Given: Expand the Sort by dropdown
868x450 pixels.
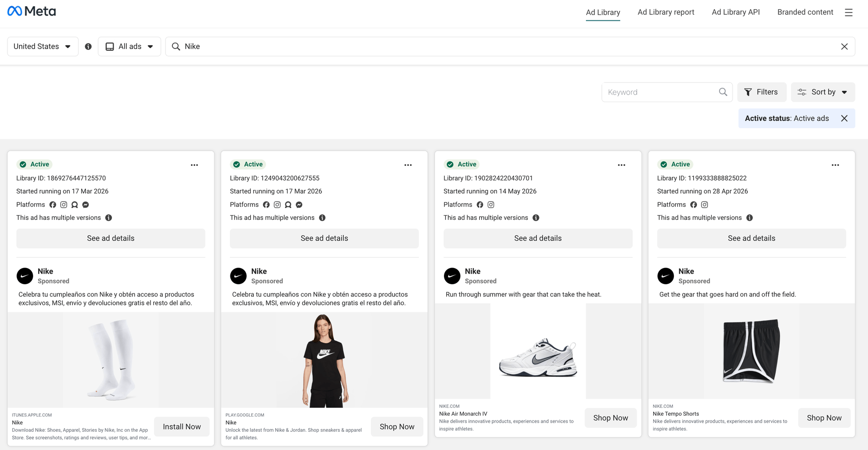Looking at the screenshot, I should tap(823, 92).
